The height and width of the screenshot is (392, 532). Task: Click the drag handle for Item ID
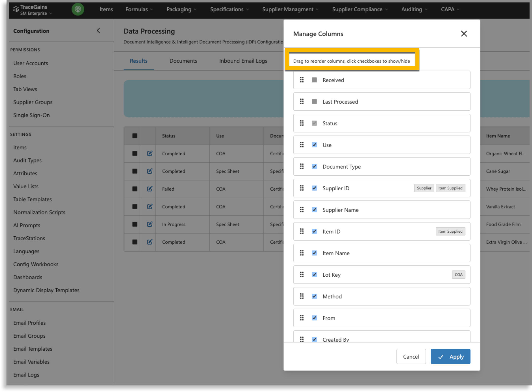coord(302,231)
